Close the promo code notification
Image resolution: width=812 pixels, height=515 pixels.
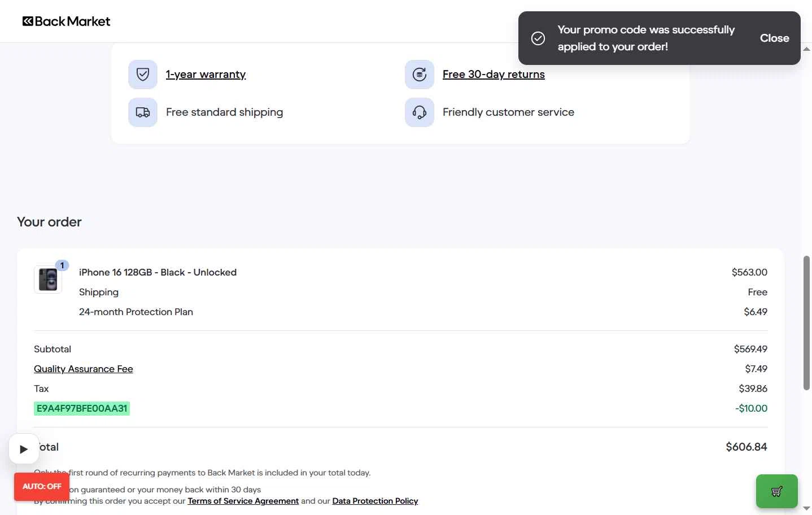(x=774, y=38)
